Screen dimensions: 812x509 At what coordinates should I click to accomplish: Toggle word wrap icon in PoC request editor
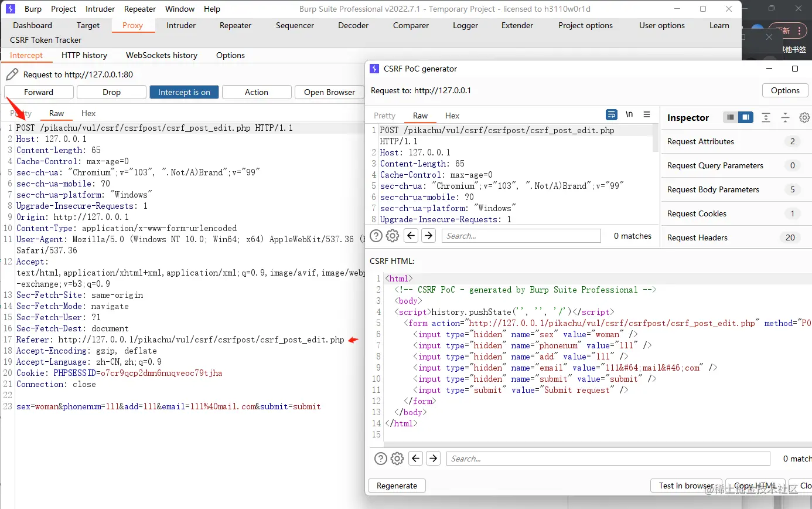[612, 114]
